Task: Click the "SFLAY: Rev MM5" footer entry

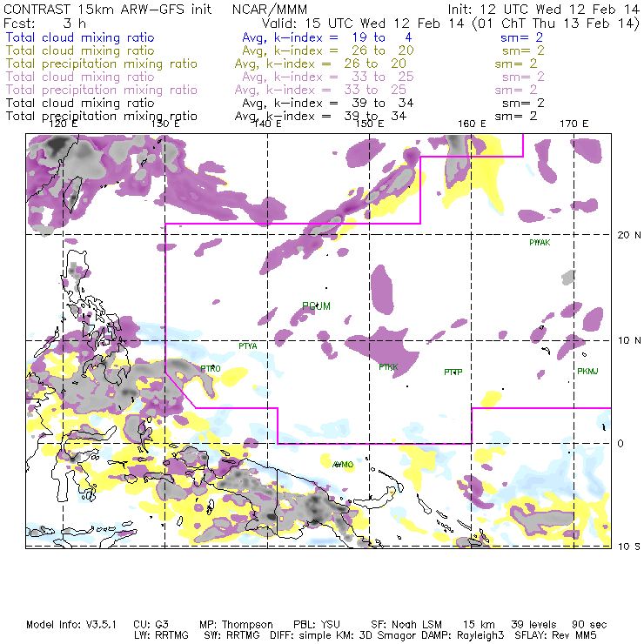Action: click(x=556, y=635)
